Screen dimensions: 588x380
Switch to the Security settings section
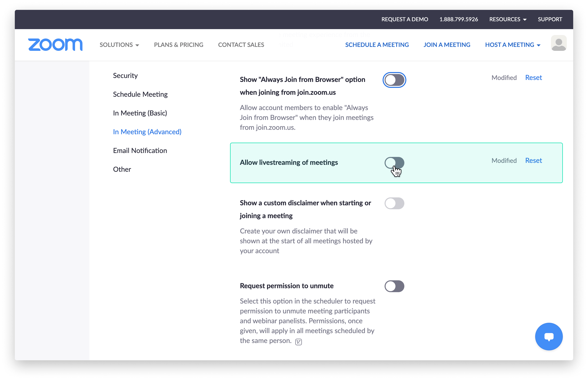[x=125, y=76]
